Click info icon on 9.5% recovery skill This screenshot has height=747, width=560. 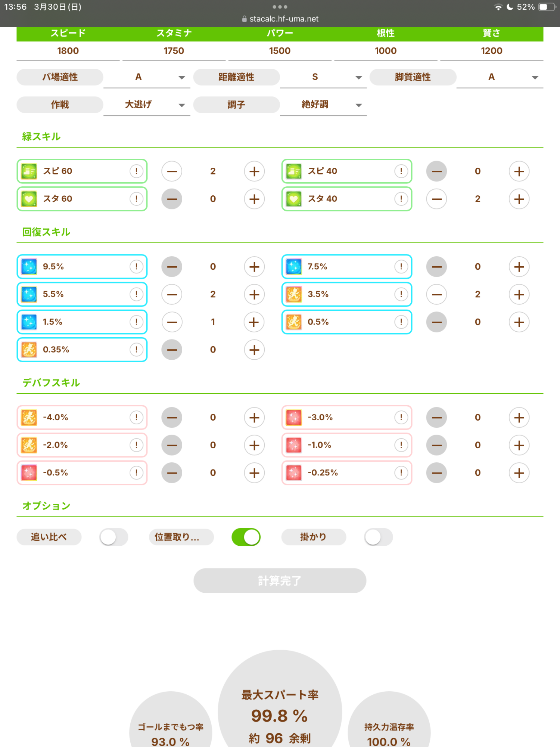(136, 267)
